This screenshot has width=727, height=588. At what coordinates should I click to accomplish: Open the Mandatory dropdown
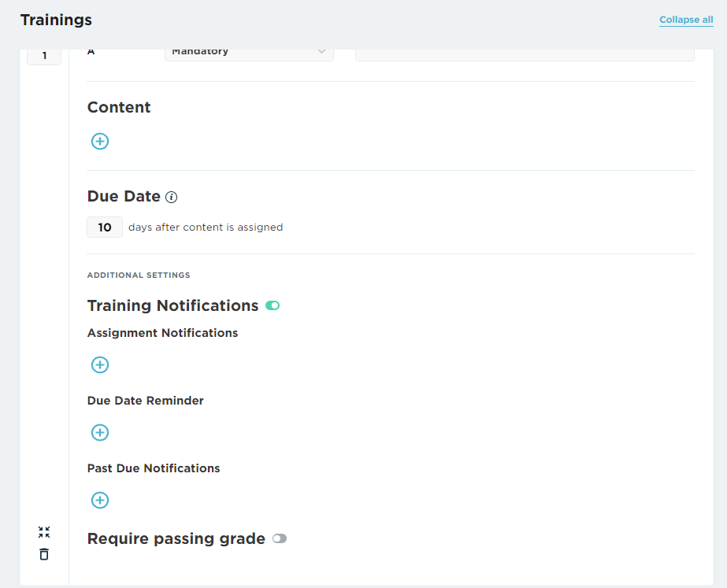[x=249, y=53]
